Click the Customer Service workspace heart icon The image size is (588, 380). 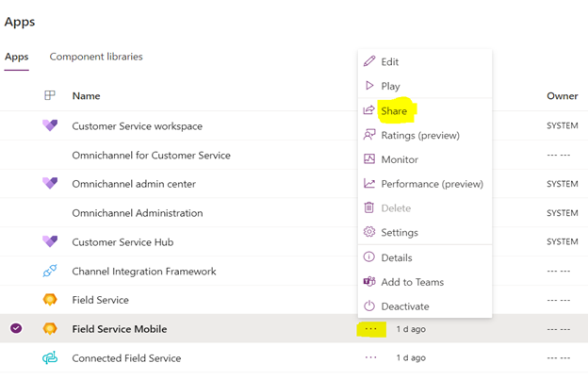coord(50,125)
